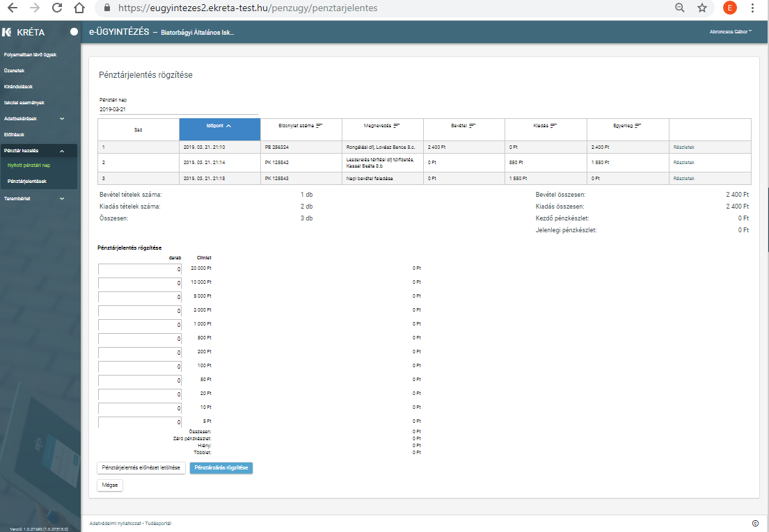
Task: Click Pénztárjelentés előnézet letöltése button
Action: point(141,468)
